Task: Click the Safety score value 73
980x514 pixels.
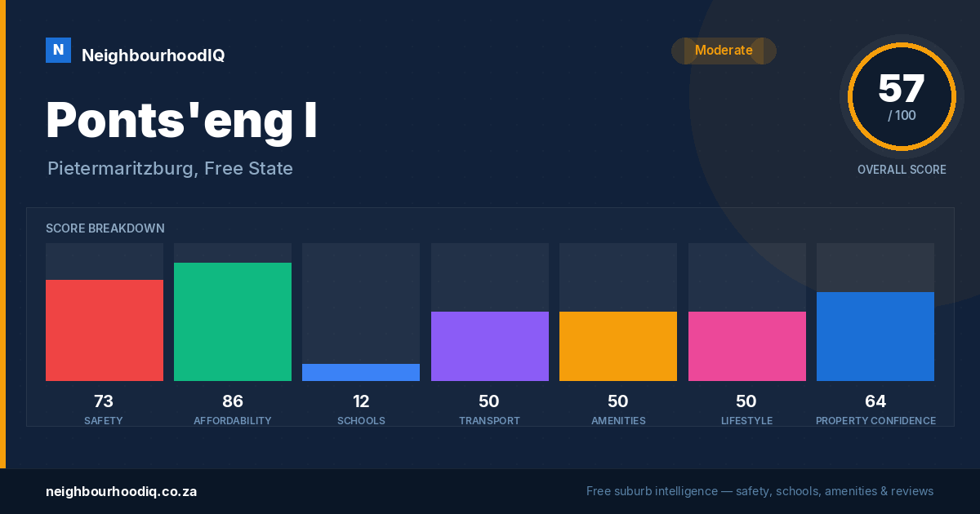Action: click(x=104, y=401)
